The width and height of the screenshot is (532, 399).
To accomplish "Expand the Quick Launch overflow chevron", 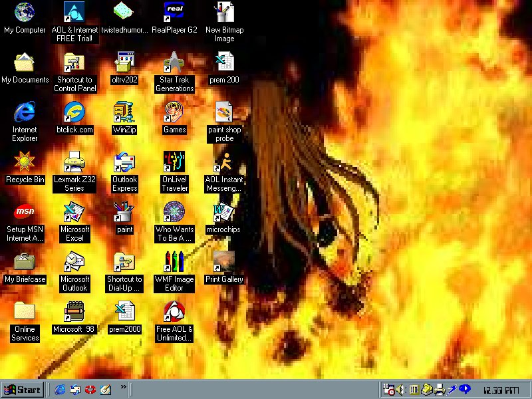I will (123, 386).
